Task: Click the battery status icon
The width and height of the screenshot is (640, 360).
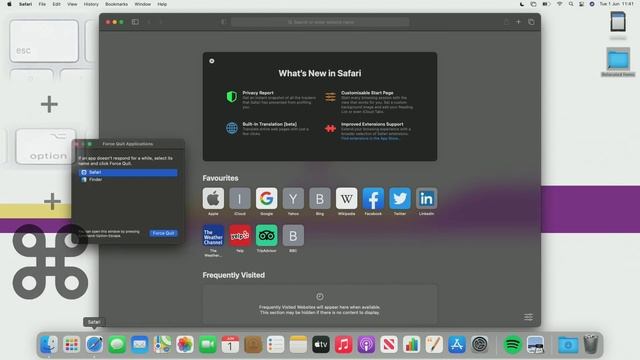Action: [x=546, y=4]
